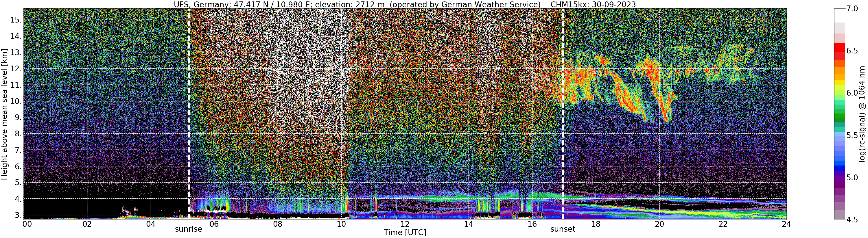Click the colorbar tick value 7.0

click(x=852, y=9)
